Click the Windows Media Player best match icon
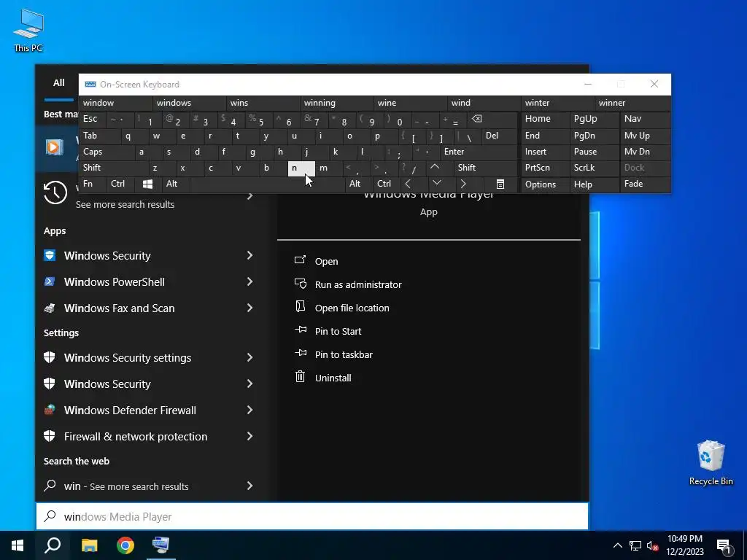Image resolution: width=747 pixels, height=560 pixels. click(54, 147)
